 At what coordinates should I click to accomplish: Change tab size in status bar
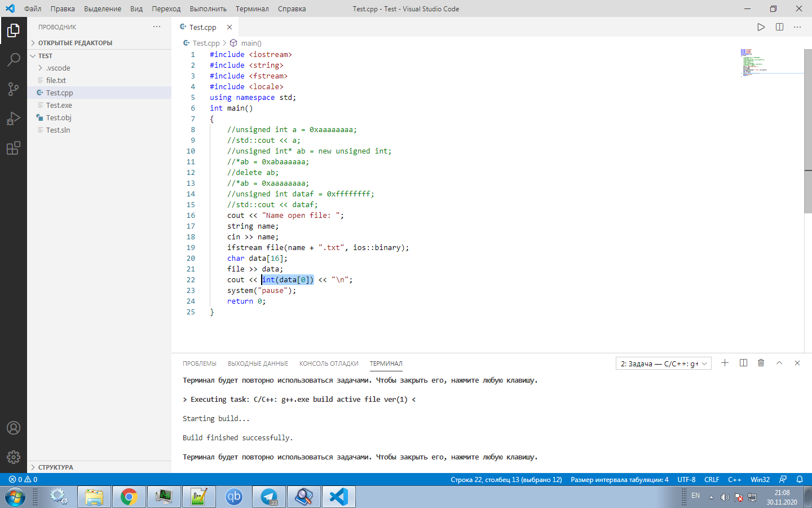click(620, 479)
